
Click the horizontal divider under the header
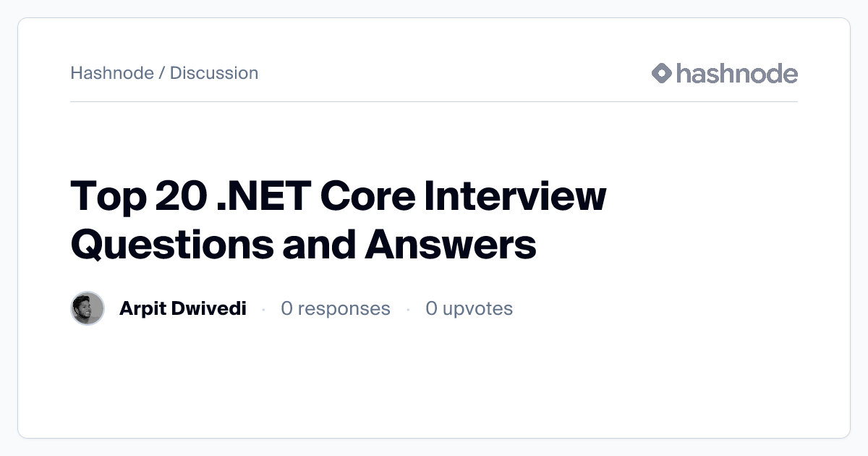click(x=434, y=102)
